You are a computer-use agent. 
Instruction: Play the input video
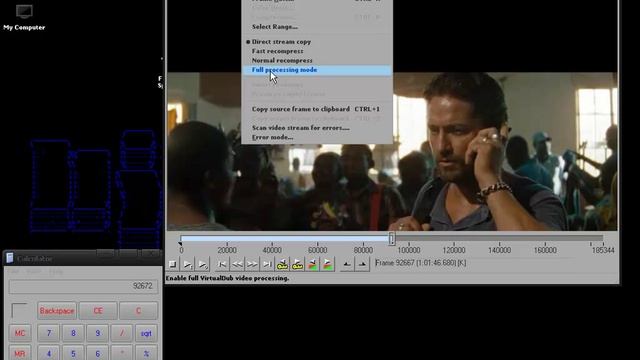pyautogui.click(x=188, y=264)
